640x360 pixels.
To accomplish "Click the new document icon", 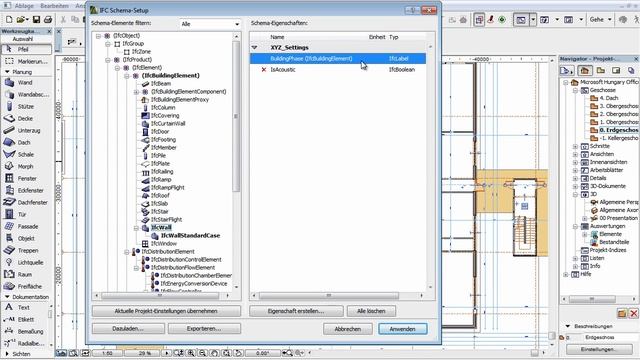I will point(9,19).
